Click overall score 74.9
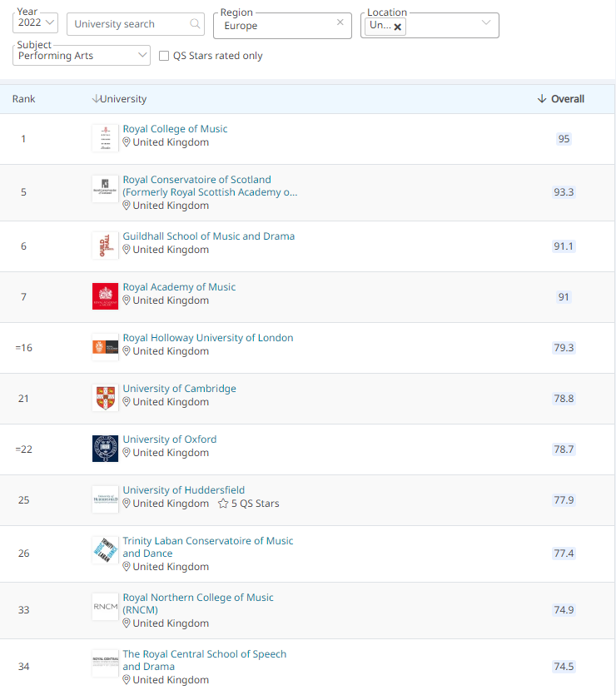The width and height of the screenshot is (616, 695). (x=564, y=610)
